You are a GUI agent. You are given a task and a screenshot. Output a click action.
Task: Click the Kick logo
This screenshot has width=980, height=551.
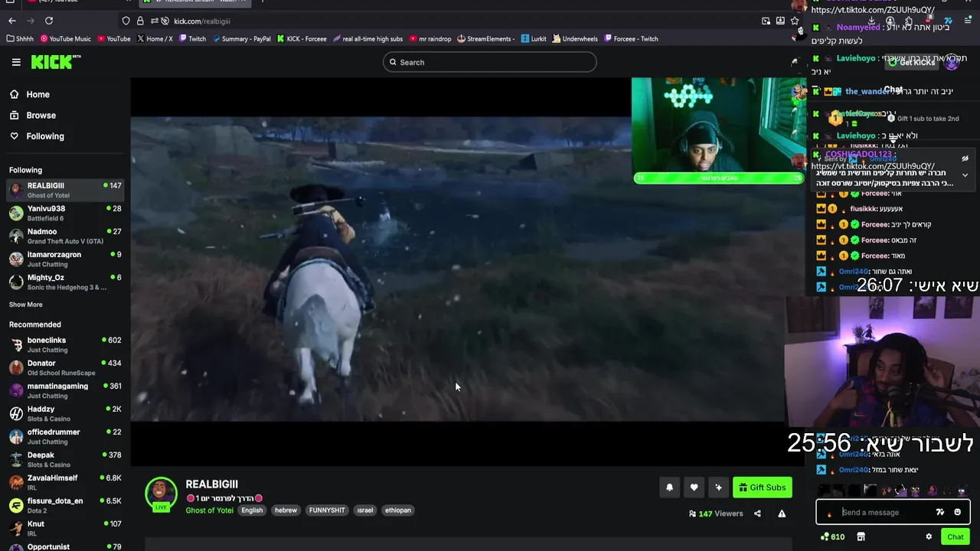pos(56,62)
